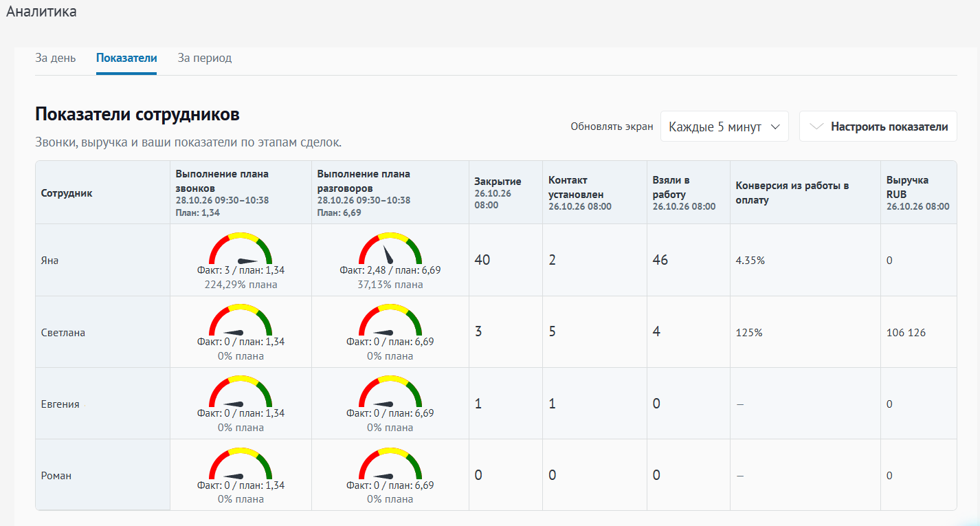Open the Каждые 5 минут refresh dropdown
This screenshot has height=526, width=980.
pos(724,127)
